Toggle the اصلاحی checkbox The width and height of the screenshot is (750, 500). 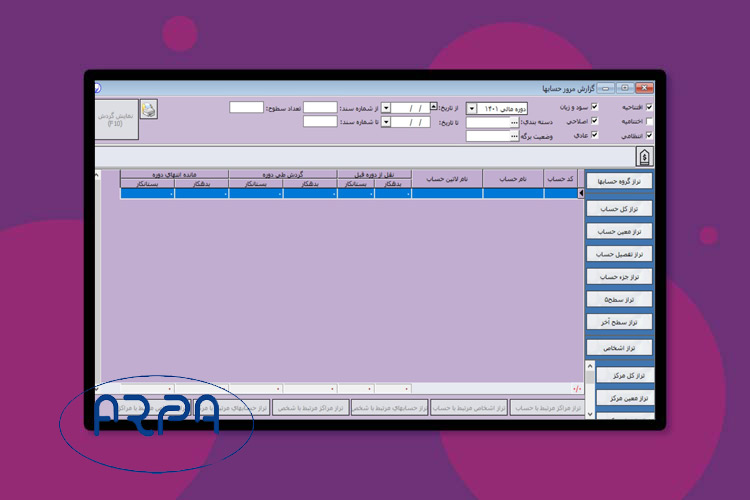click(x=594, y=121)
